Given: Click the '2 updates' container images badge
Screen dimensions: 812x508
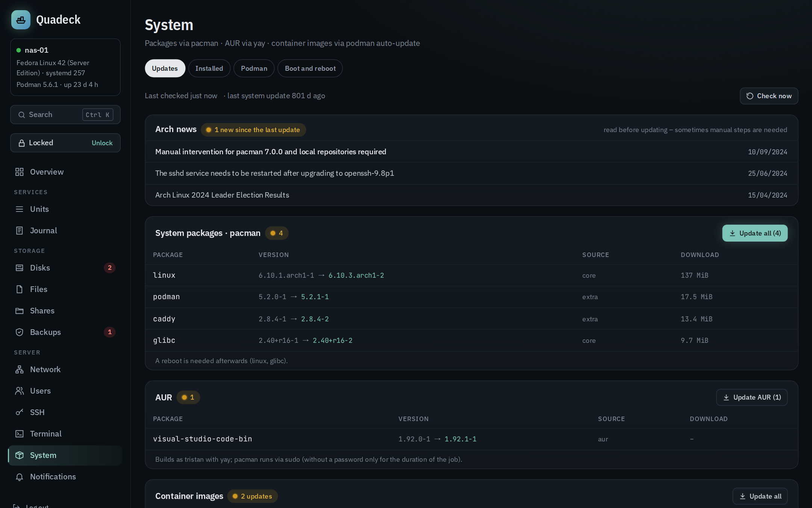Looking at the screenshot, I should (253, 496).
